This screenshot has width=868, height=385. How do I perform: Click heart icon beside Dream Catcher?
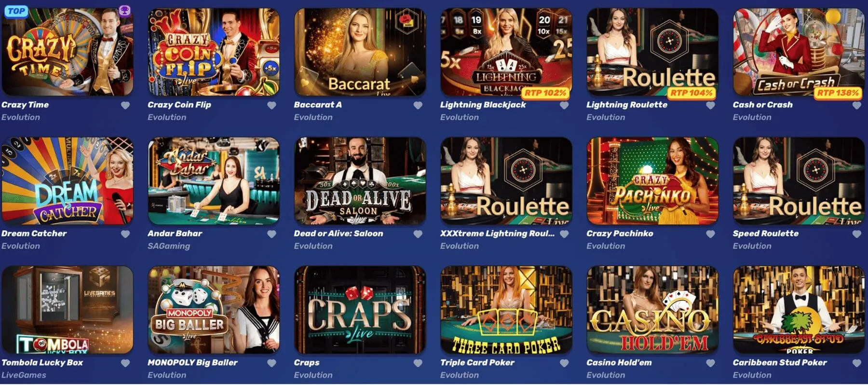[x=125, y=234]
